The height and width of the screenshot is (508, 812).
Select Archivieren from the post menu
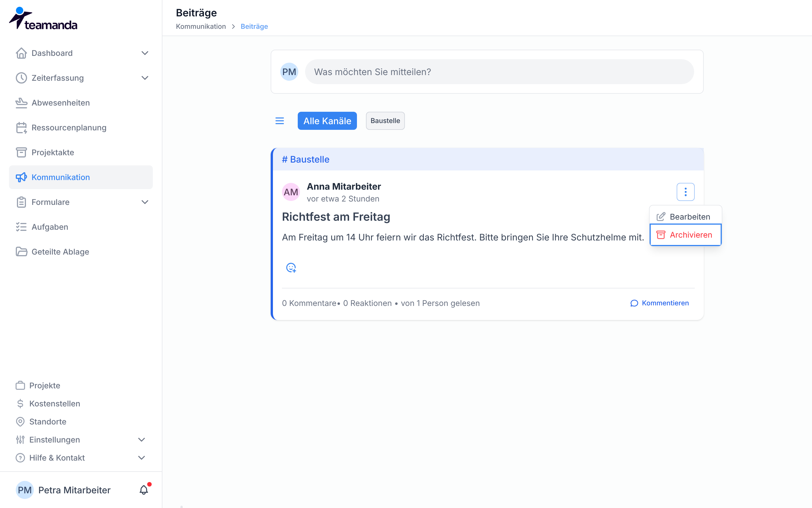[685, 235]
